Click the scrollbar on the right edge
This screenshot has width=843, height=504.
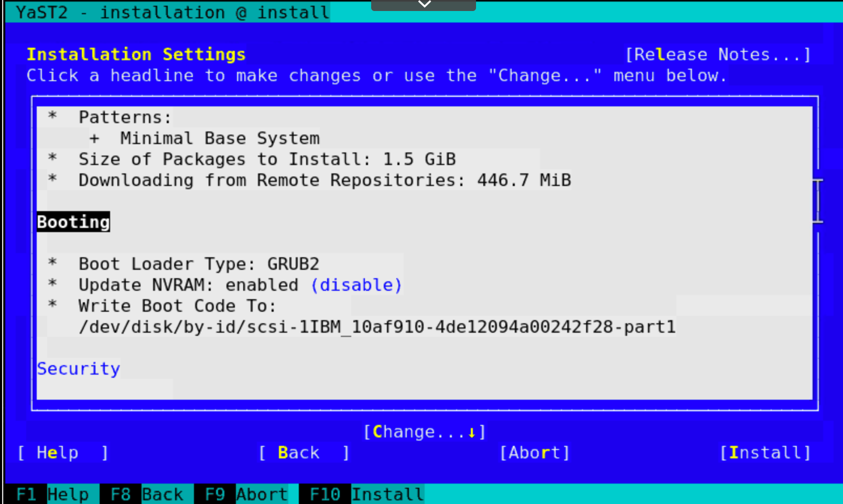(x=818, y=202)
